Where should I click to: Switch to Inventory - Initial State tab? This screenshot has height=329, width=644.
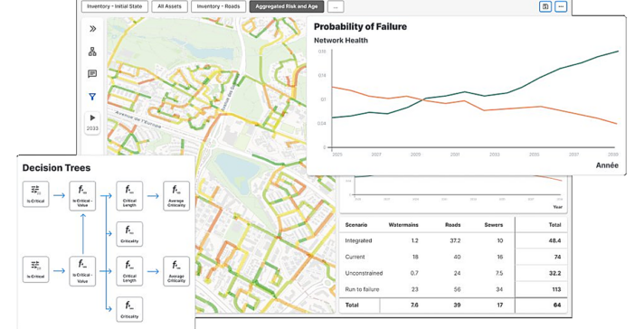(115, 6)
